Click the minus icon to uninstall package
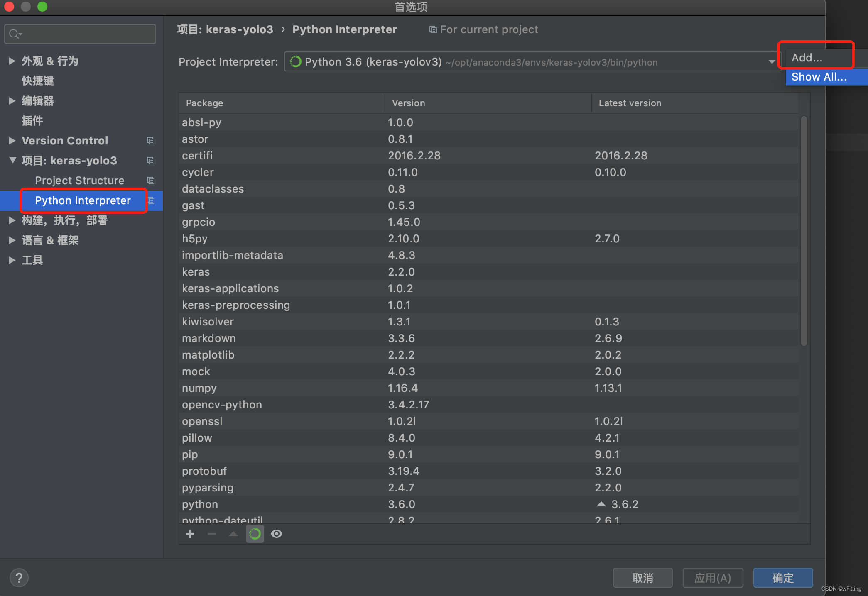Screen dimensions: 868x596 coord(212,534)
